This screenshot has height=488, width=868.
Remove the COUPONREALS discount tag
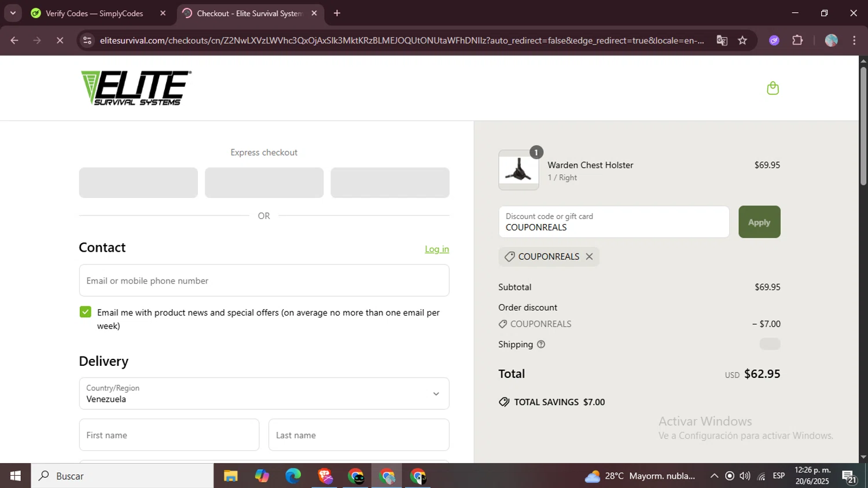click(589, 256)
